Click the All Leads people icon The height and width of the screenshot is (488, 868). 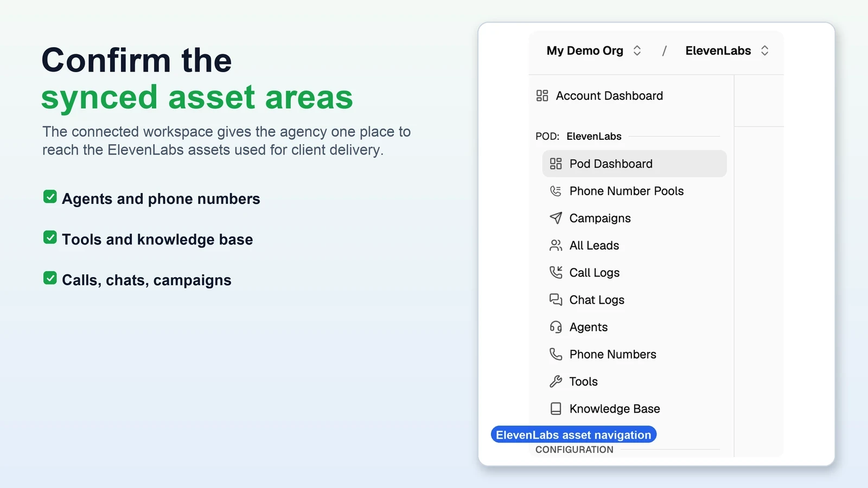(x=556, y=246)
